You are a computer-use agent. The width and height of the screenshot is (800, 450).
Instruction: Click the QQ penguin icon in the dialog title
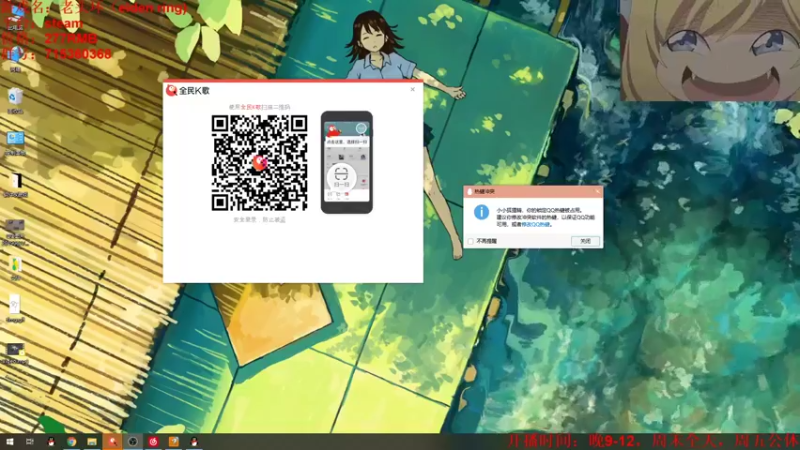[x=469, y=192]
